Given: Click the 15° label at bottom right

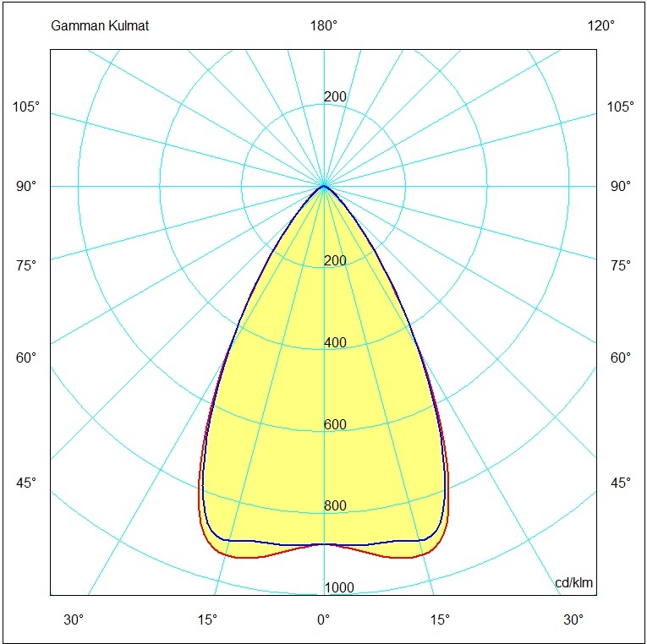Looking at the screenshot, I should (440, 619).
